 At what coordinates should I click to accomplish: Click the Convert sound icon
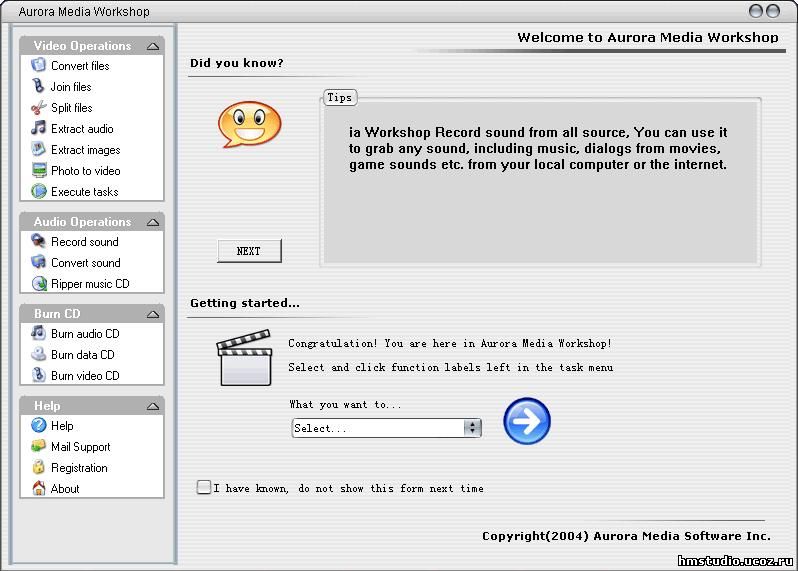coord(39,262)
